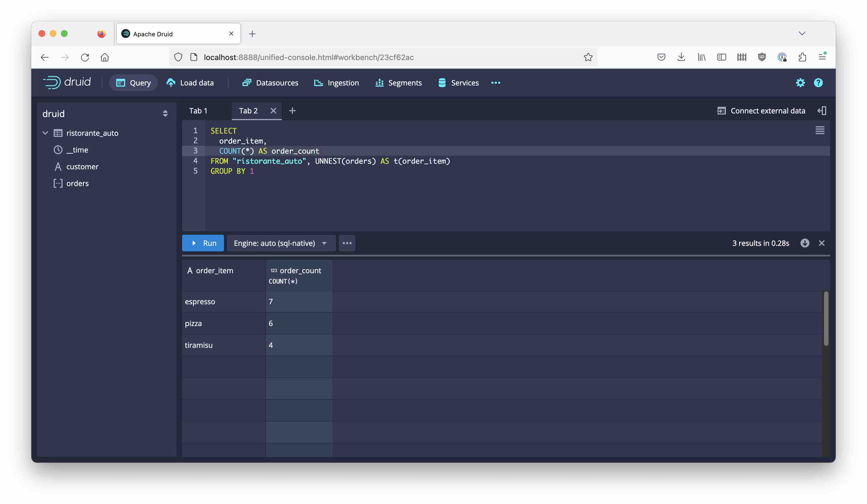Add a new query tab
Image resolution: width=867 pixels, height=504 pixels.
click(292, 111)
